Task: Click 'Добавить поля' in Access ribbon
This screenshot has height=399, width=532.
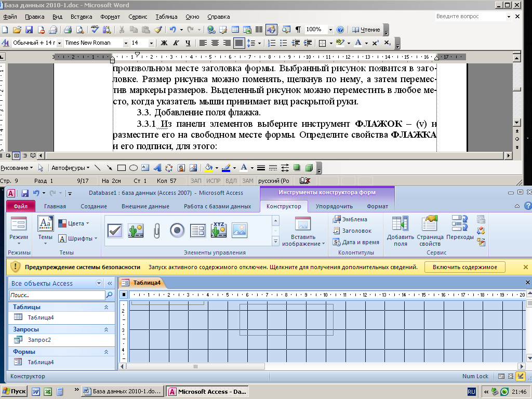Action: click(x=401, y=231)
